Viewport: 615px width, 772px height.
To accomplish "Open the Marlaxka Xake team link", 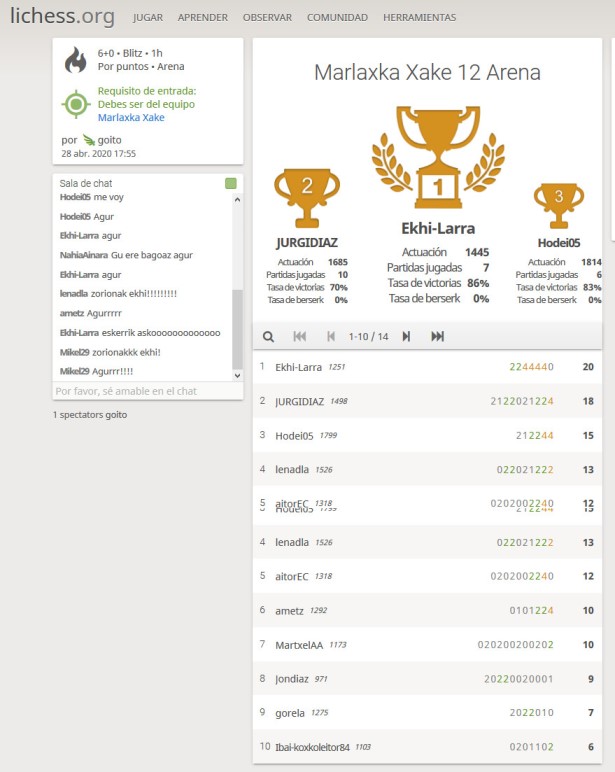I will tap(131, 118).
